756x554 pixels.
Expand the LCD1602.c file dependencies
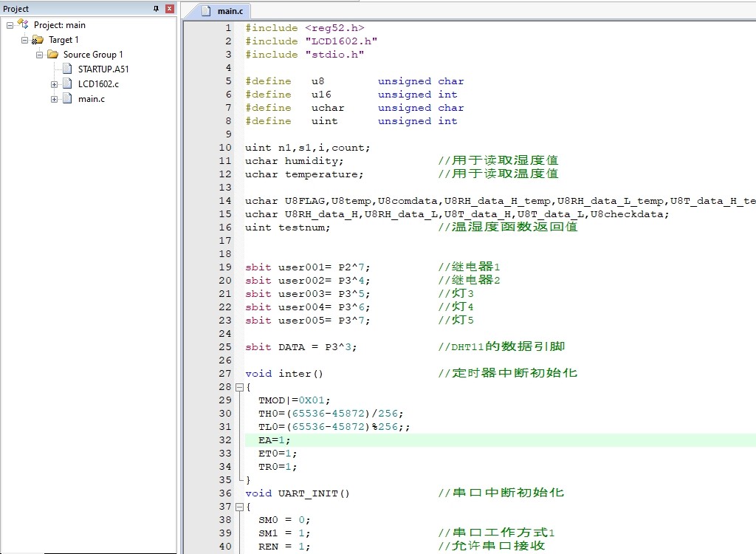click(54, 84)
